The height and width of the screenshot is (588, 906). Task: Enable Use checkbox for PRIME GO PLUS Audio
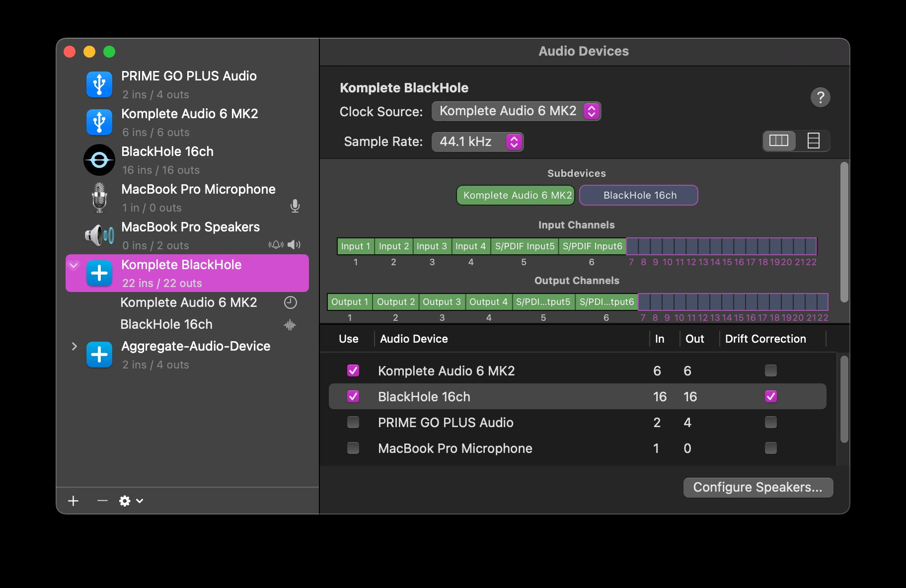353,422
